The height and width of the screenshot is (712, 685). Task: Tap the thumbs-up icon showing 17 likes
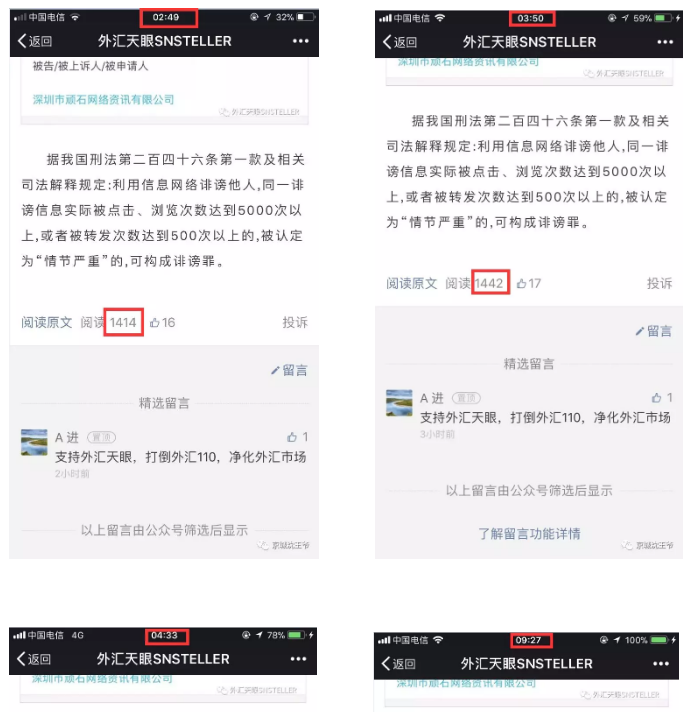coord(522,284)
